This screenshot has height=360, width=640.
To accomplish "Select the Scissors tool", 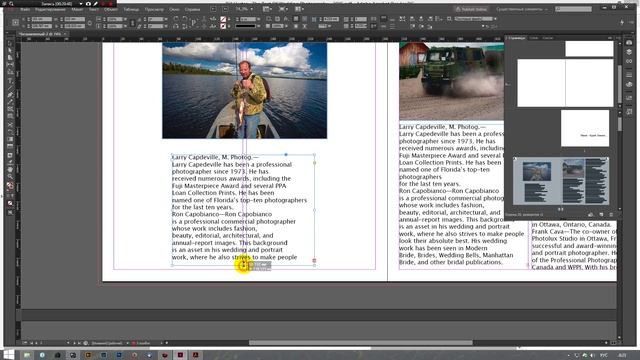I will point(10,124).
